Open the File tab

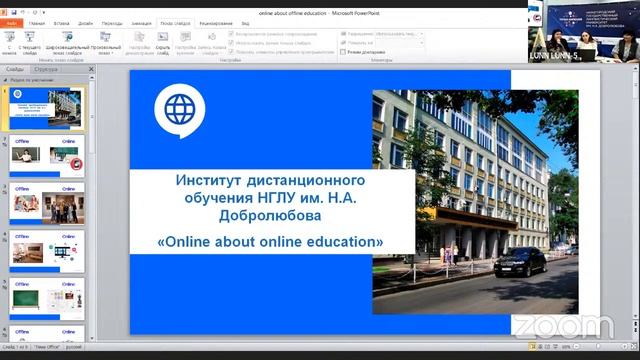11,23
